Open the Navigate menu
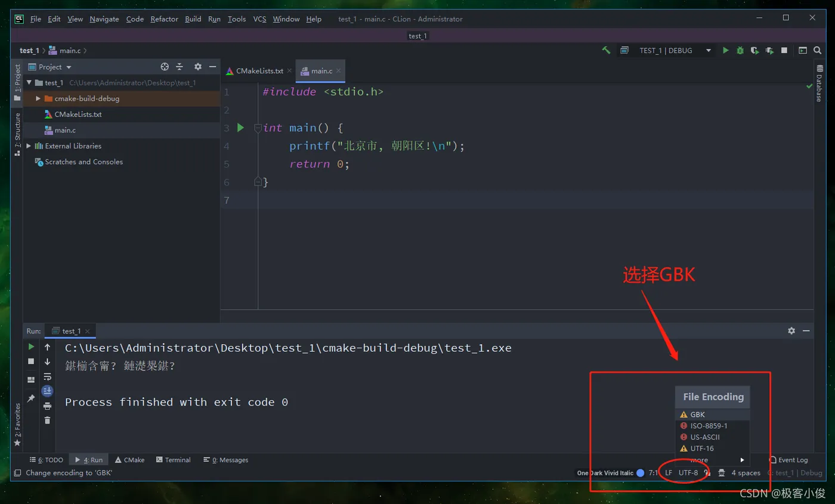Screen dimensions: 835x504 (x=104, y=19)
